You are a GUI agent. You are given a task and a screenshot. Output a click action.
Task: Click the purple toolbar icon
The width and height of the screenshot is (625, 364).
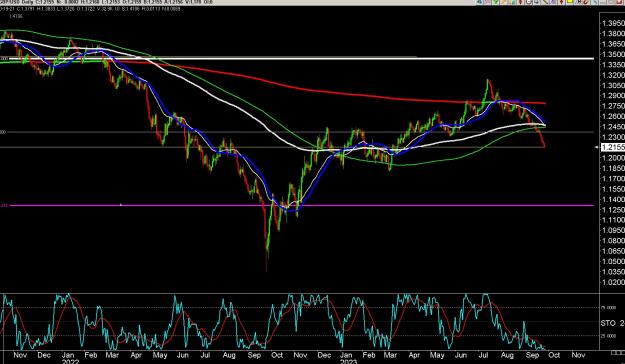click(x=553, y=2)
